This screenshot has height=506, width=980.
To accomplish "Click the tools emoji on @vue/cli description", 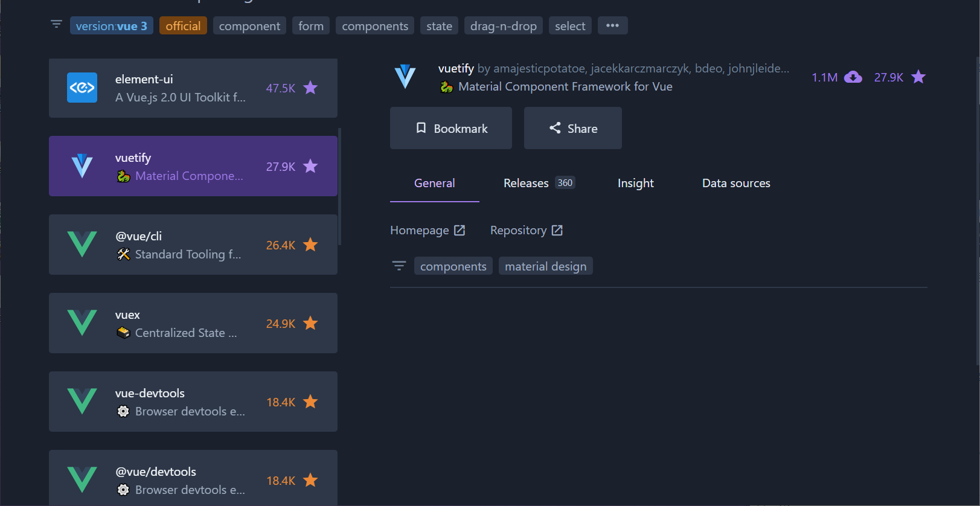I will click(x=124, y=254).
